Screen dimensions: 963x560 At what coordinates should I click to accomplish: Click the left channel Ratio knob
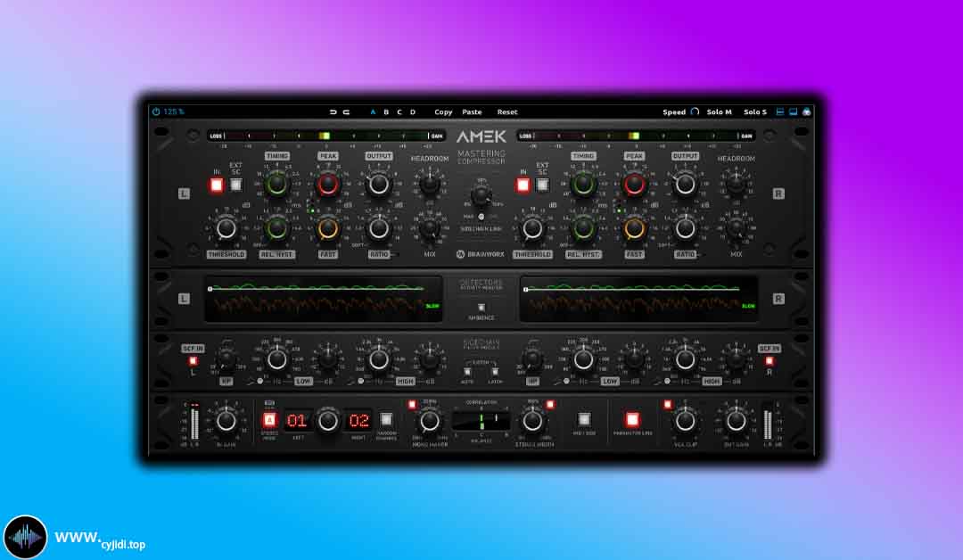[x=379, y=228]
